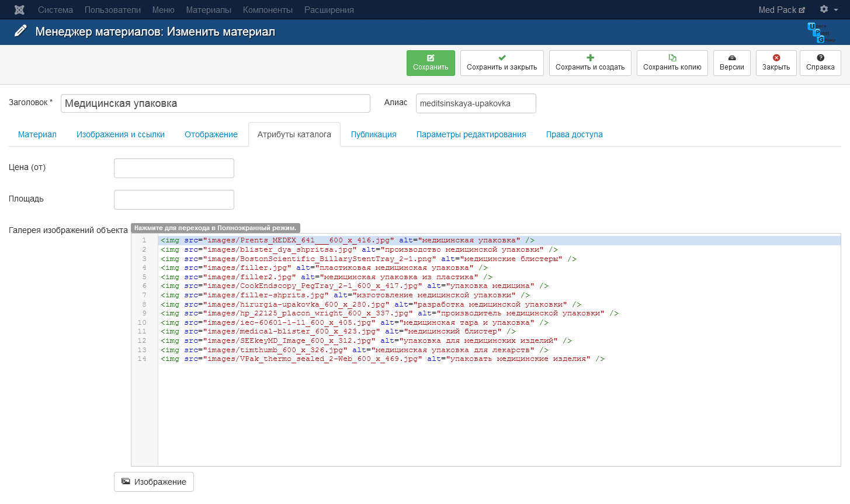Click Save and Create plus button
The height and width of the screenshot is (504, 850).
point(590,63)
